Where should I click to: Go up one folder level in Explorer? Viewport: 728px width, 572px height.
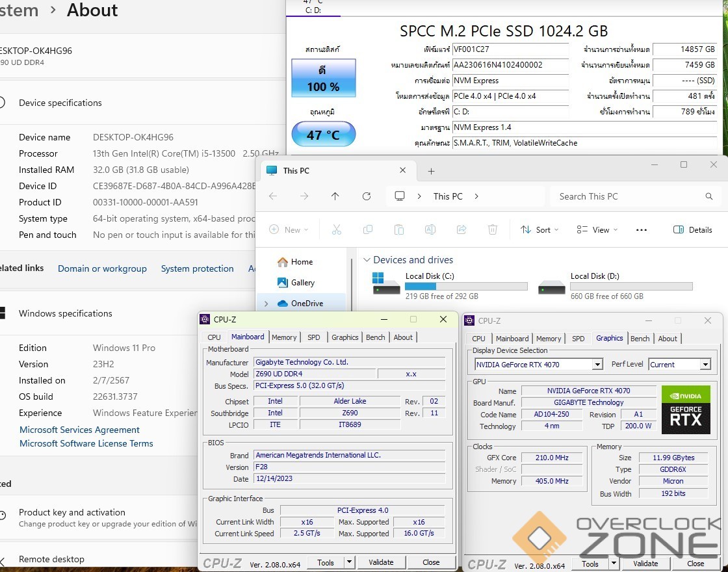tap(335, 196)
